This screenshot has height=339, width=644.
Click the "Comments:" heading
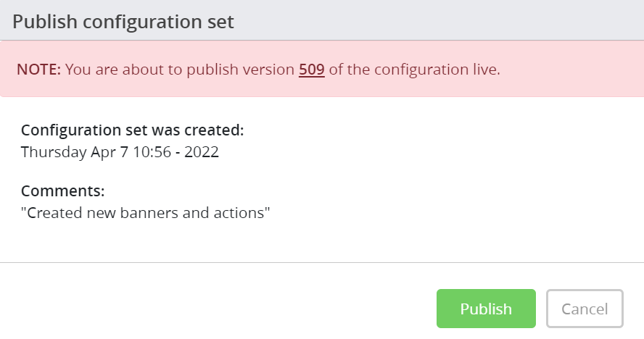point(63,191)
